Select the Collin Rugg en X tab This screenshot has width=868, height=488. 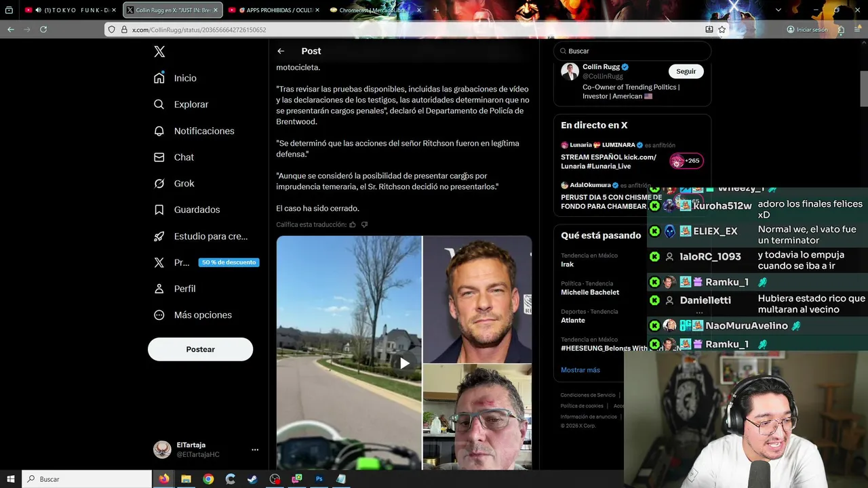pyautogui.click(x=172, y=10)
